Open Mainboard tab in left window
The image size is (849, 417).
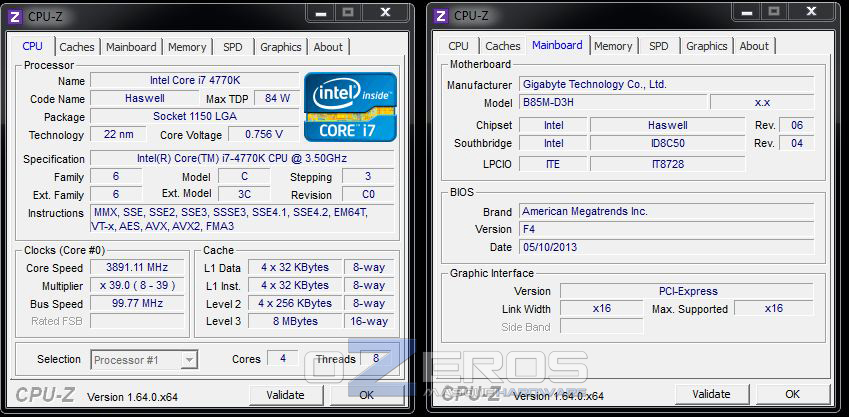click(x=131, y=47)
